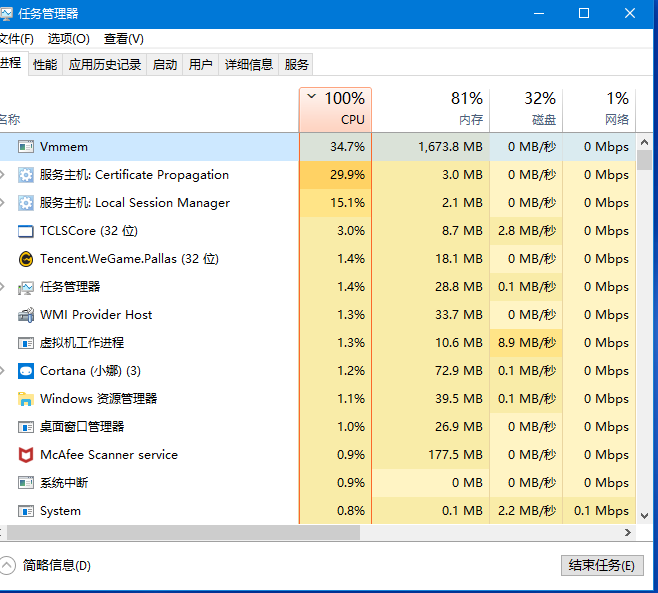
Task: Click the System process icon
Action: 26,511
